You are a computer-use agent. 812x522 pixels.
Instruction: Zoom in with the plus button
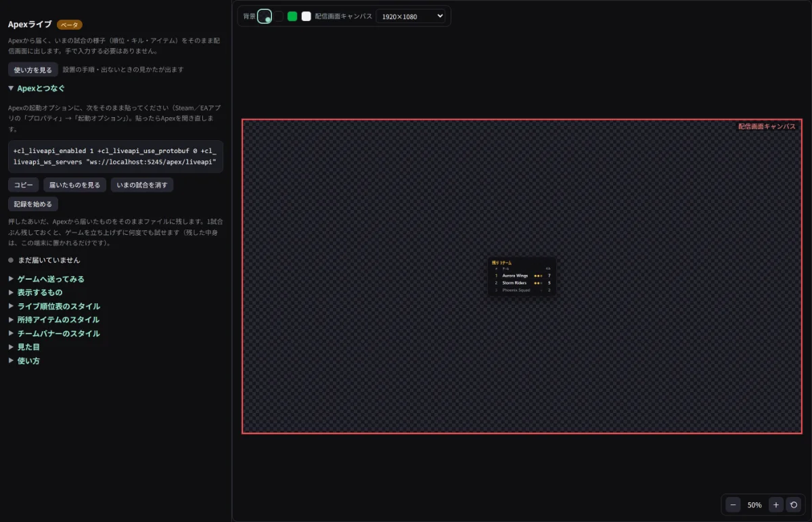(776, 504)
